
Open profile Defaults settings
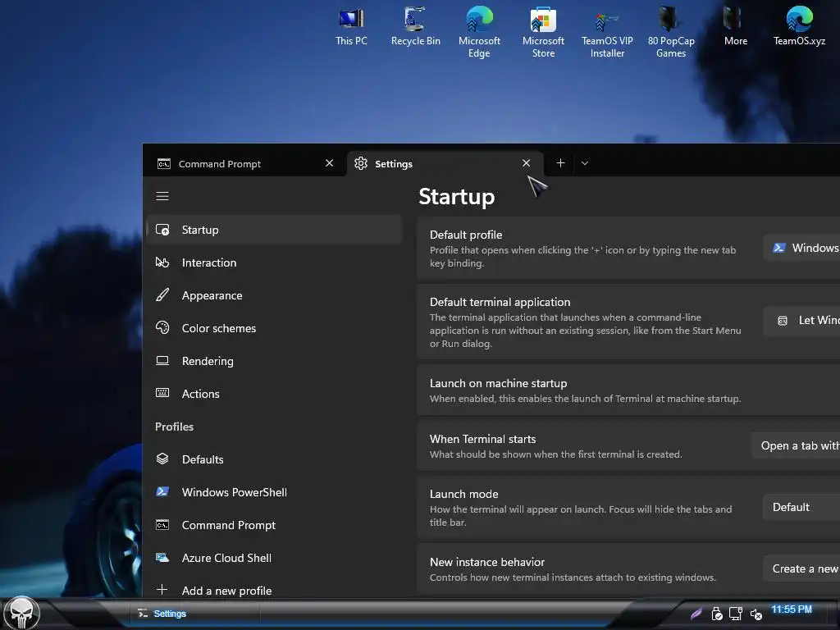pos(274,459)
